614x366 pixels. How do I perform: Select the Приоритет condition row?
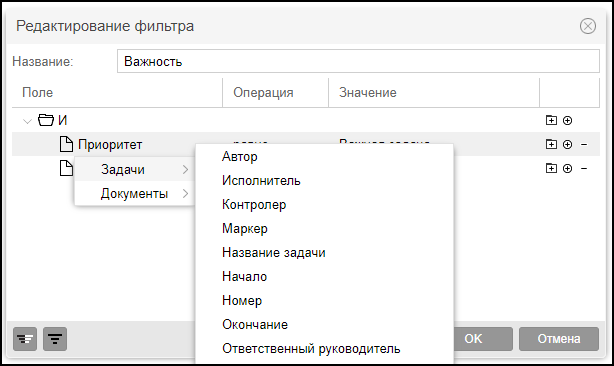[305, 144]
